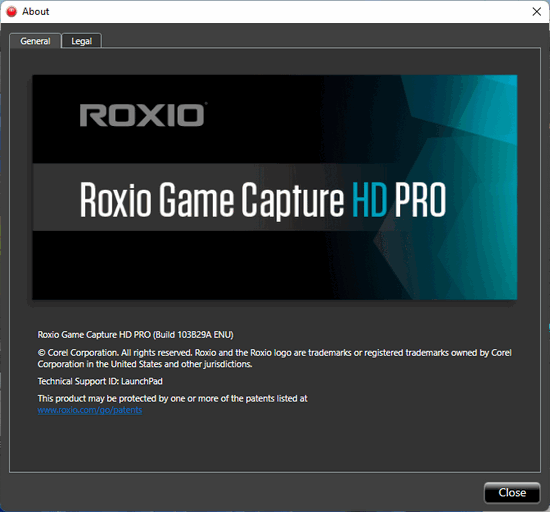Click the 'About' window title text

pyautogui.click(x=35, y=12)
